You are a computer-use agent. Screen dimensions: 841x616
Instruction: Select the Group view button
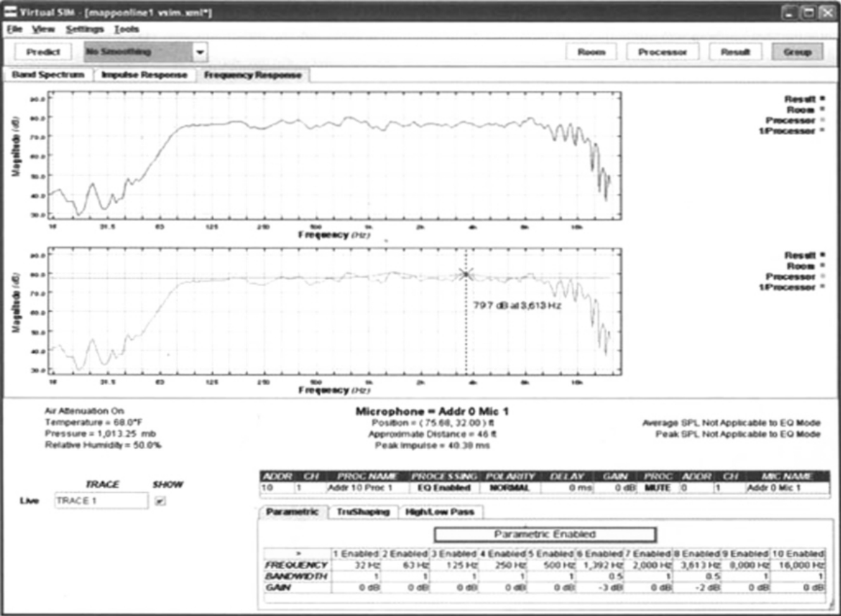click(797, 52)
